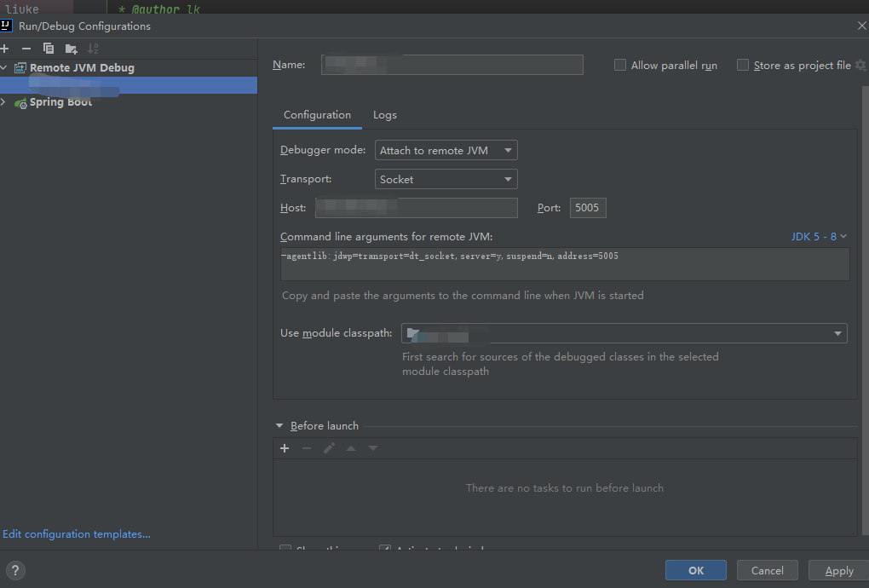The image size is (869, 588).
Task: Click the Port field showing 5005
Action: click(x=588, y=208)
